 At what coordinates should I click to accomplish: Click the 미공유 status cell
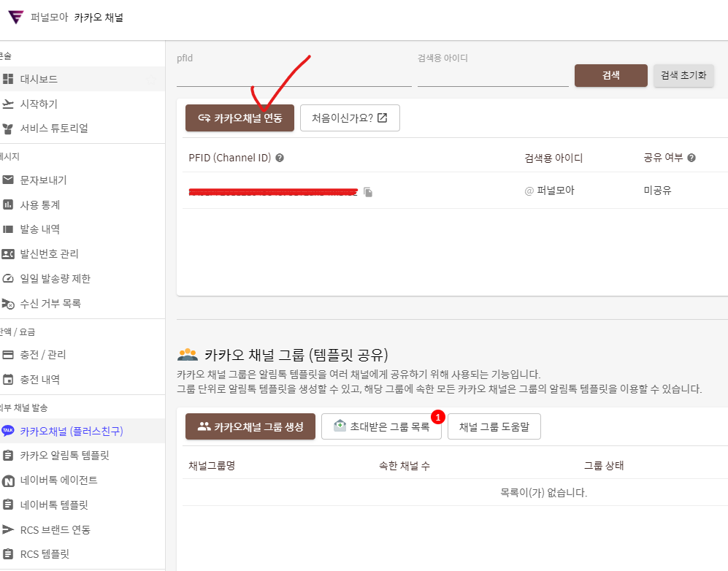click(657, 191)
